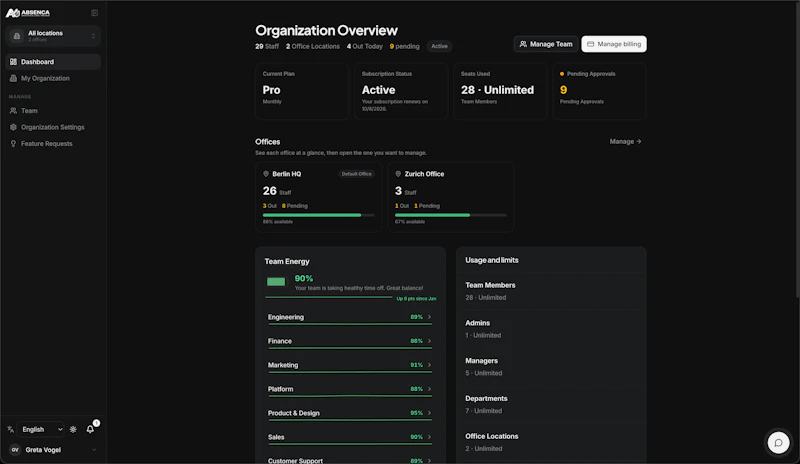Click the orange dot beside Pending Approvals
800x464 pixels.
click(562, 74)
